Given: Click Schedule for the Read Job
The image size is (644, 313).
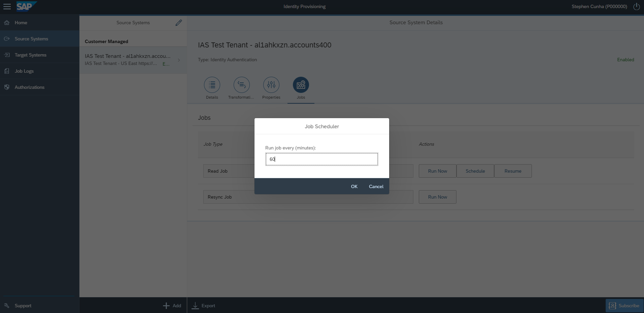Looking at the screenshot, I should tap(475, 171).
